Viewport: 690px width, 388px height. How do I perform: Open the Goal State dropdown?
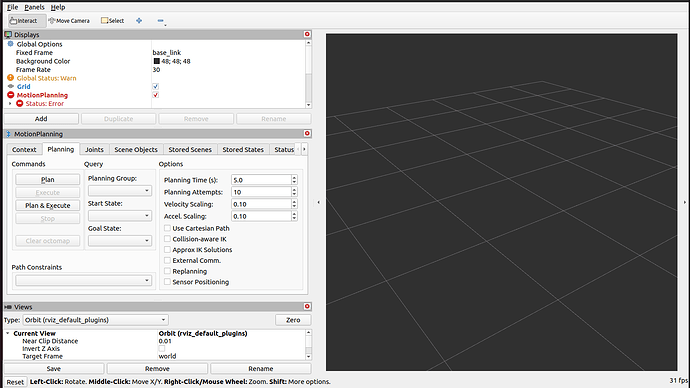point(120,241)
